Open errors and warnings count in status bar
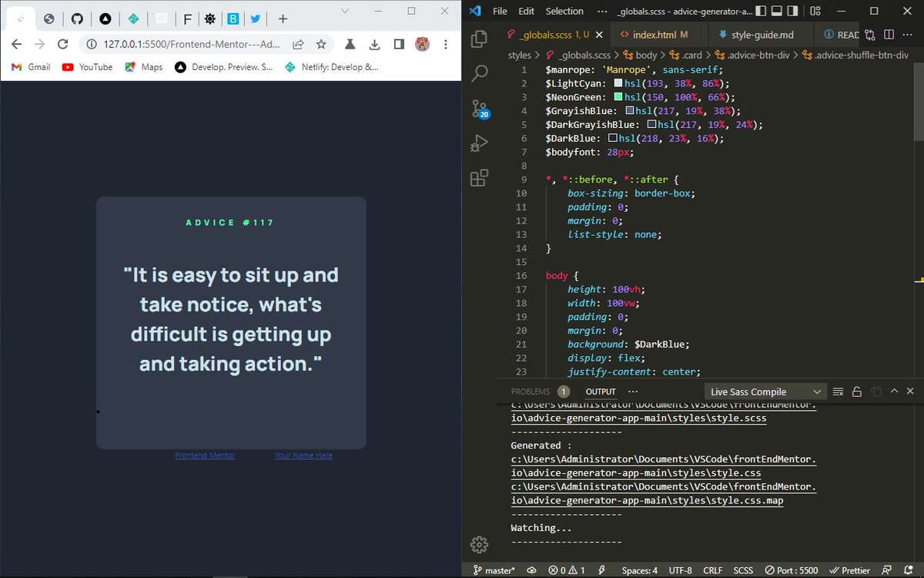Image resolution: width=924 pixels, height=578 pixels. tap(566, 570)
